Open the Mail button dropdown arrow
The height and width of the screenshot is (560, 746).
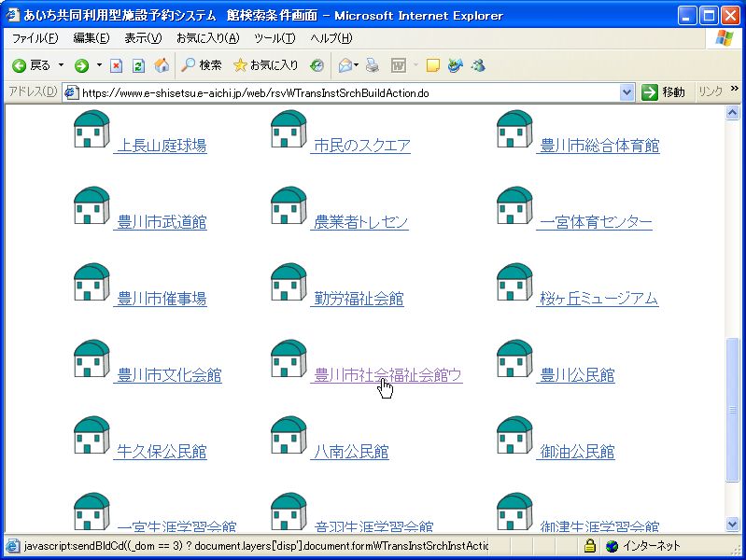356,65
